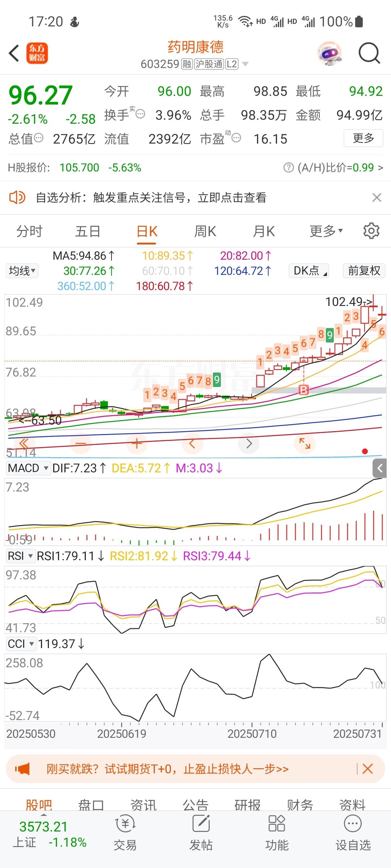Open the MACD indicator dropdown

tap(28, 468)
